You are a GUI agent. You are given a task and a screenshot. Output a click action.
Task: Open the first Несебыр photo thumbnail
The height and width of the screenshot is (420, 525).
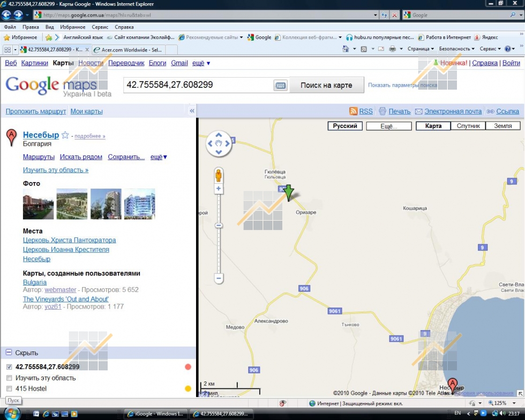(x=38, y=204)
